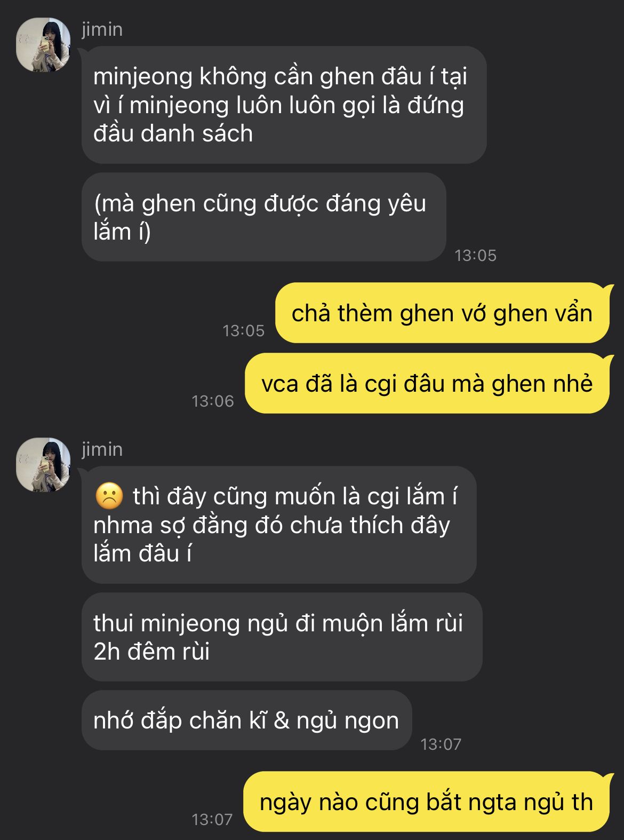624x840 pixels.
Task: Tap the yellow 'vca đã là cgi đâu' bubble
Action: click(427, 384)
